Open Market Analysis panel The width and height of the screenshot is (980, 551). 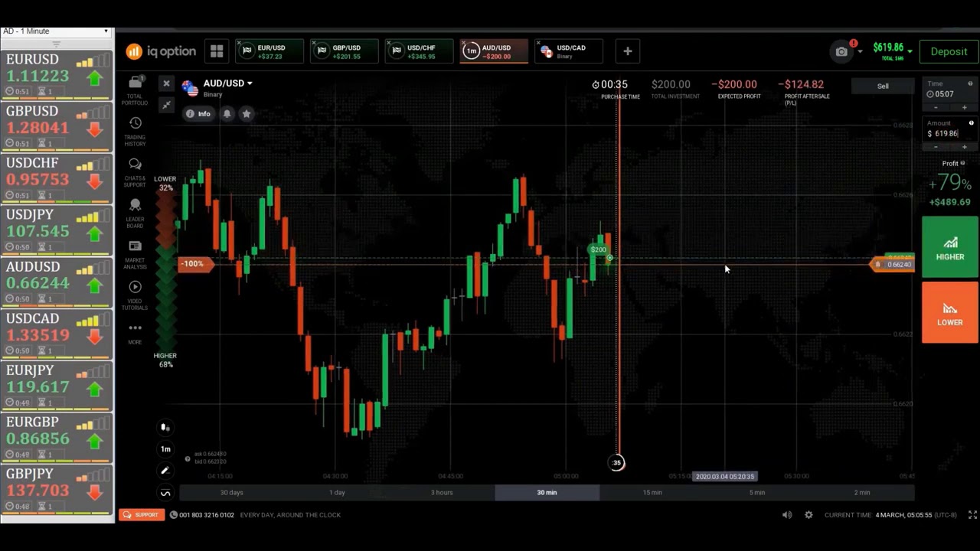pyautogui.click(x=135, y=255)
